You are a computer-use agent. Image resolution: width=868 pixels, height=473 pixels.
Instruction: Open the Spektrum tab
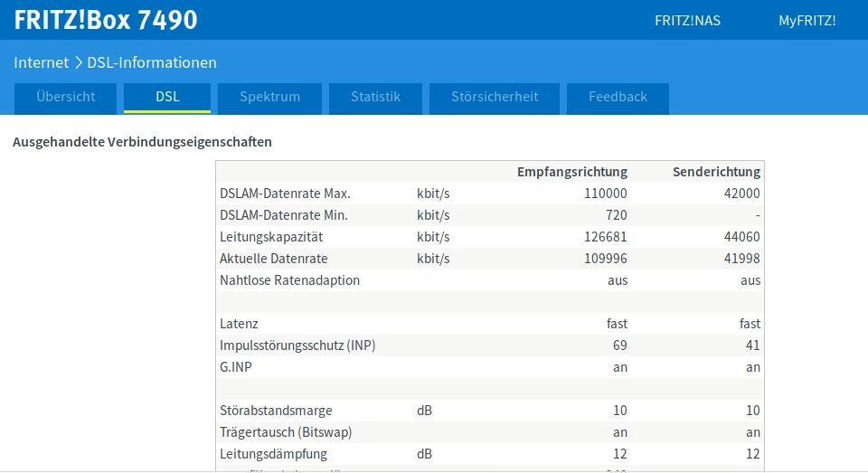pos(269,98)
